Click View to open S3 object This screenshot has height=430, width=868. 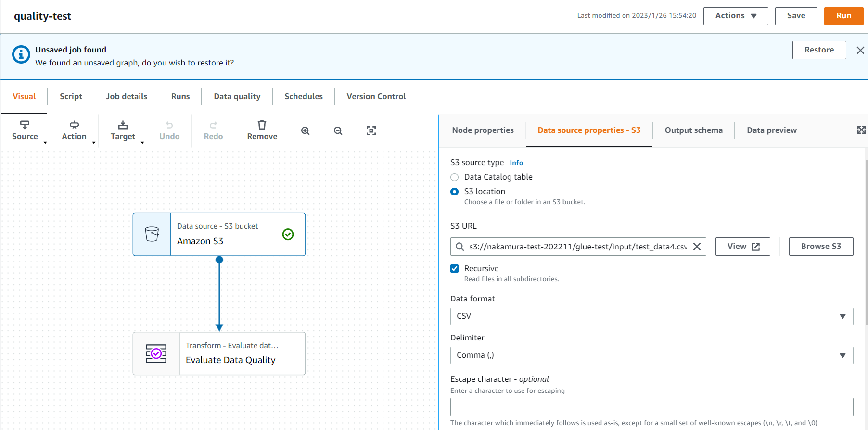(x=743, y=247)
